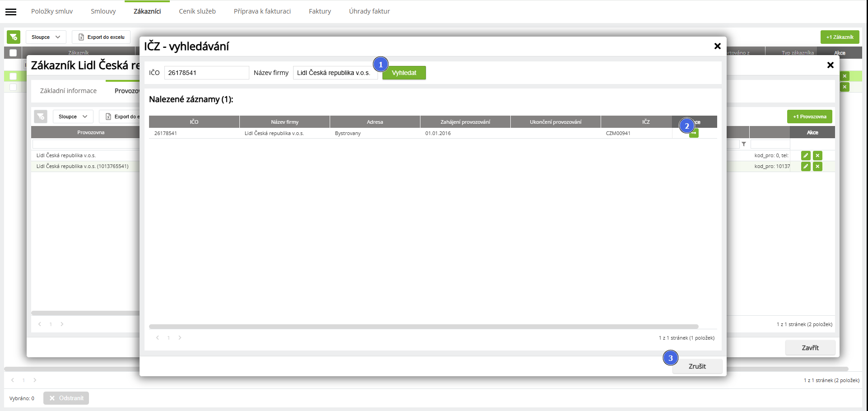Go to previous page in IČZ search results
The height and width of the screenshot is (411, 868).
tap(157, 337)
